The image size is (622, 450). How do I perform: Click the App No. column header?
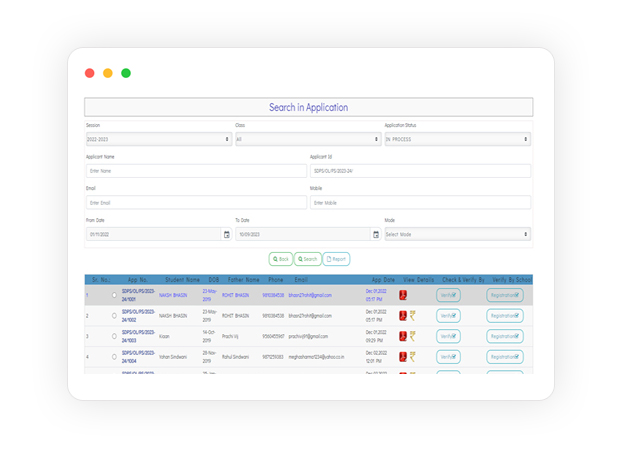coord(138,280)
